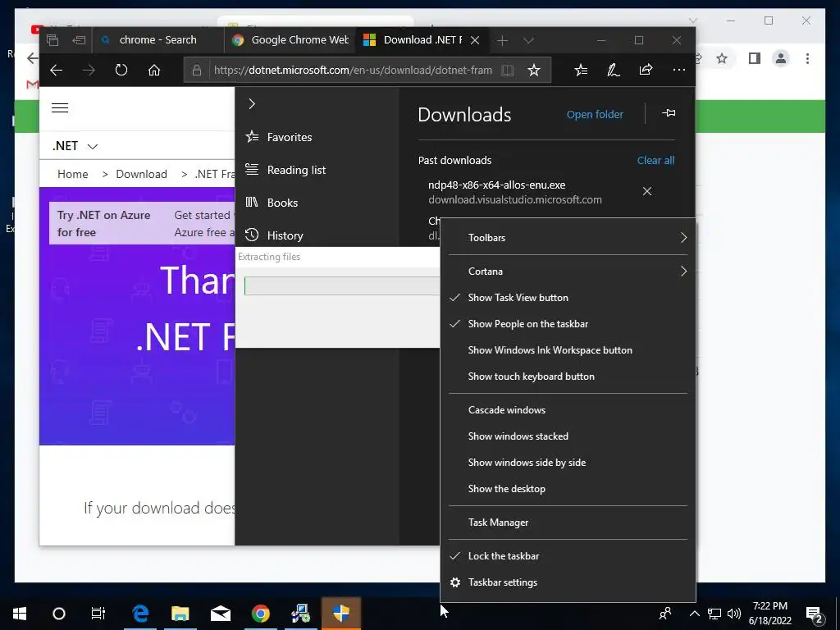Open Edge Settings and more menu

pos(678,71)
